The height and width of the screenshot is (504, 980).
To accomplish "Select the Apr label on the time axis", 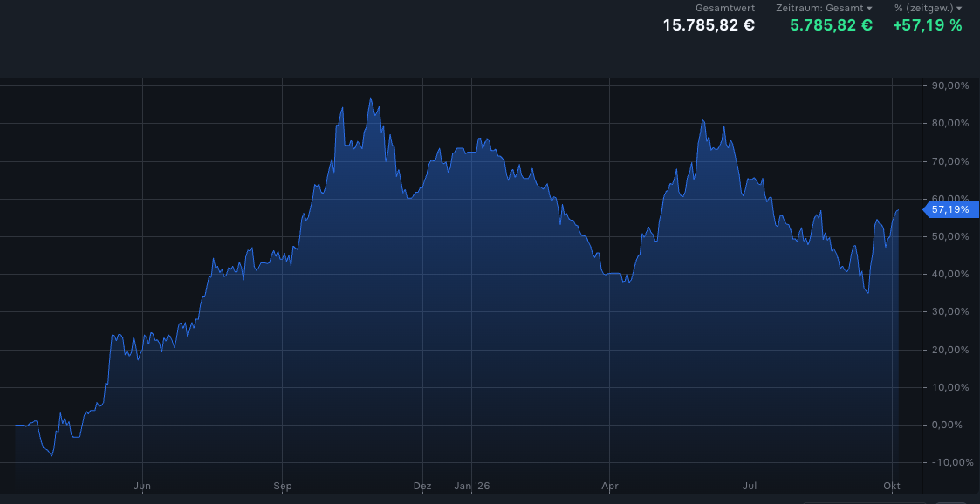I will click(609, 486).
